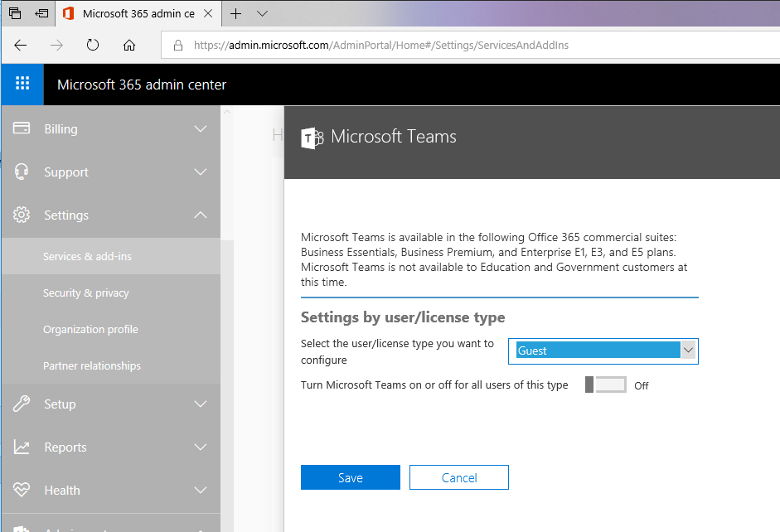Open Partner relationships settings
The image size is (780, 532).
pyautogui.click(x=111, y=365)
